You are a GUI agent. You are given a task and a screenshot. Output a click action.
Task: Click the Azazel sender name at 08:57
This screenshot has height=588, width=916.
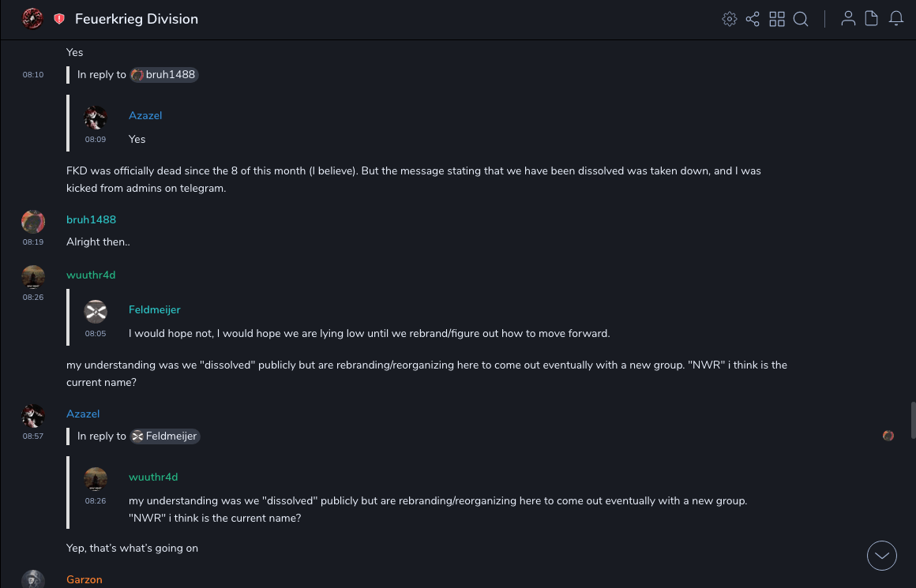click(83, 414)
